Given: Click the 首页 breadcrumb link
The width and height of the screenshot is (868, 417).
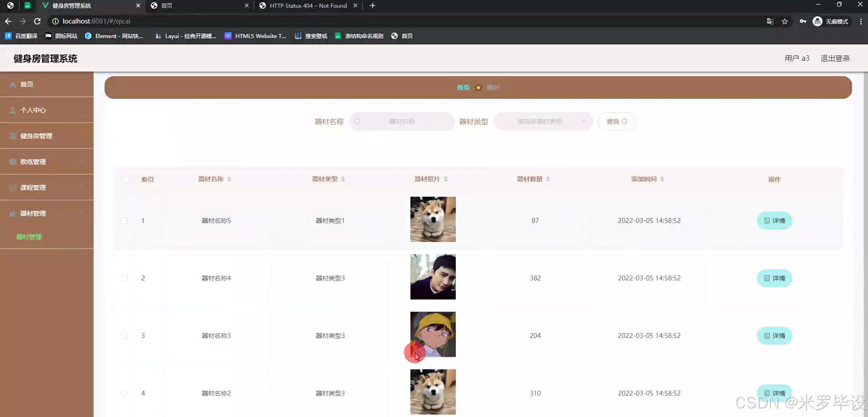Looking at the screenshot, I should (x=463, y=87).
